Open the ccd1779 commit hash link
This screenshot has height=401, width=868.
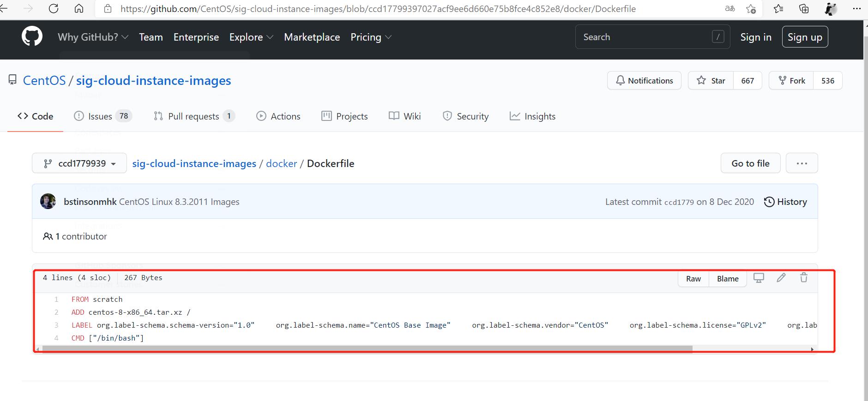point(679,202)
